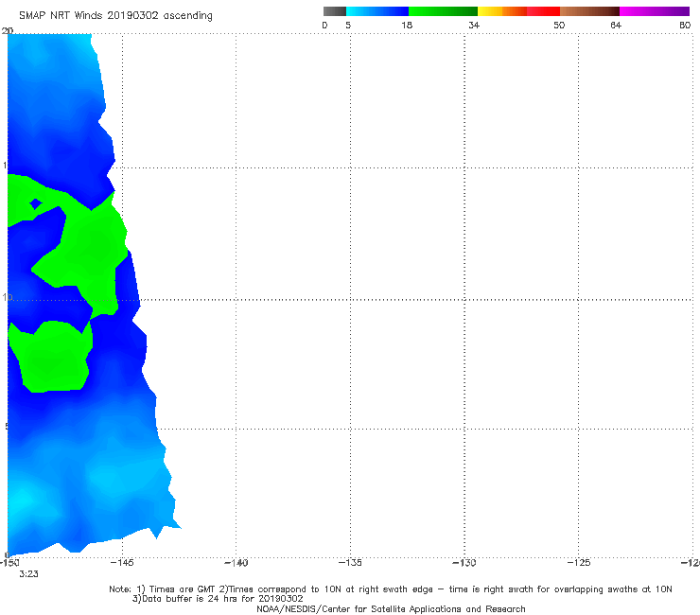Screen dimensions: 700x615
Task: Click the longitude label '-140'
Action: [x=236, y=563]
